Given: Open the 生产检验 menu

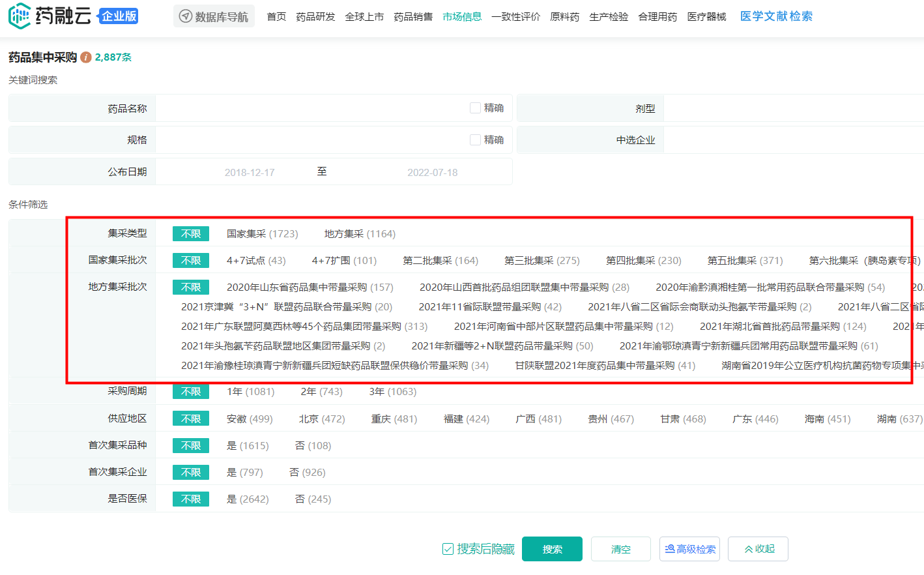Looking at the screenshot, I should [x=609, y=16].
